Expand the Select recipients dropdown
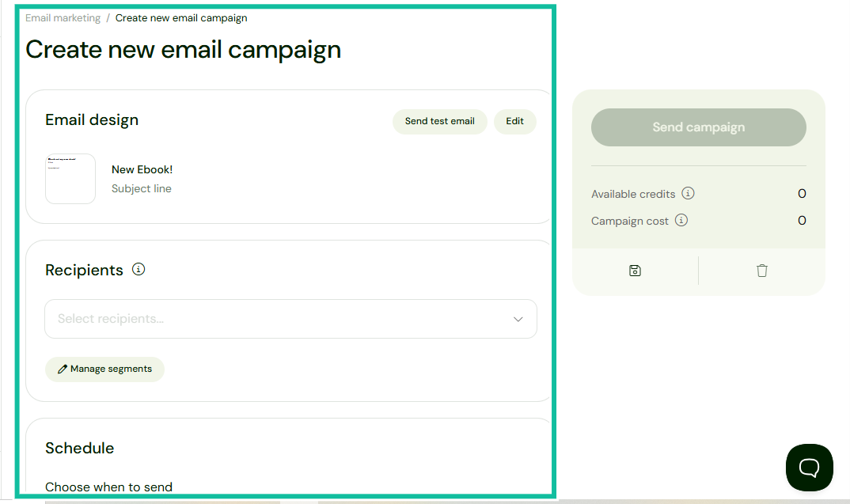The height and width of the screenshot is (504, 850). click(x=290, y=319)
